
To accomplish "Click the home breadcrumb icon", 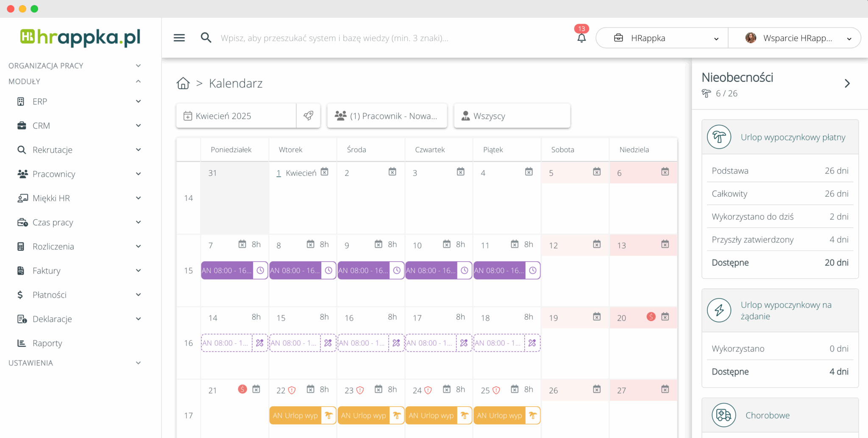I will 183,84.
